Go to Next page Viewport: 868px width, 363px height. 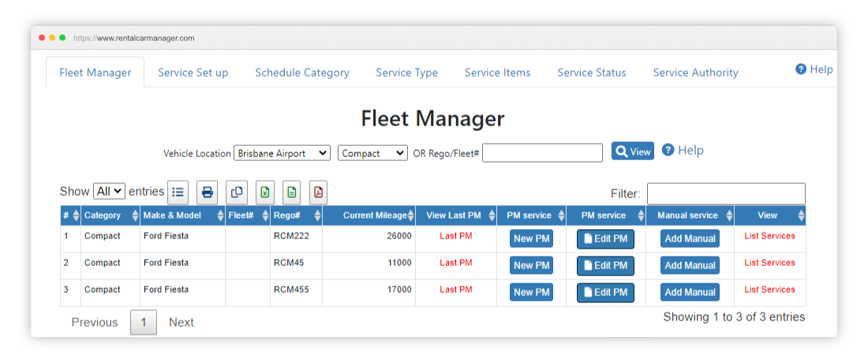coord(181,322)
